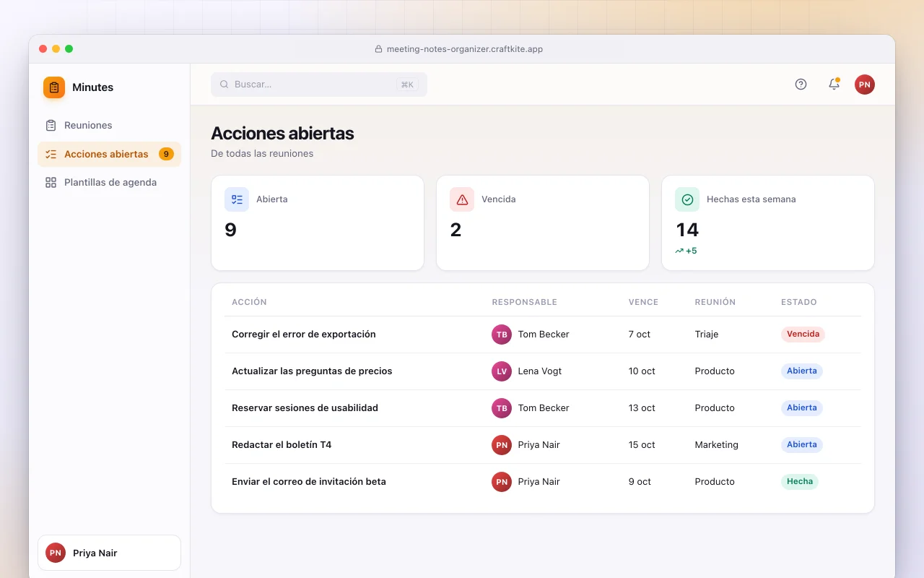Click Priya Nair avatar in Enviar row
This screenshot has width=924, height=578.
(502, 482)
